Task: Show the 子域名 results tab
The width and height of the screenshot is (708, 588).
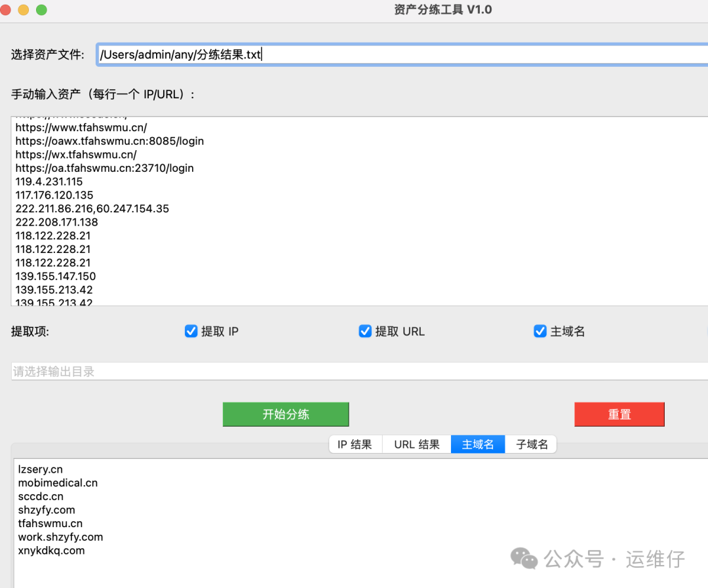Action: pos(532,444)
